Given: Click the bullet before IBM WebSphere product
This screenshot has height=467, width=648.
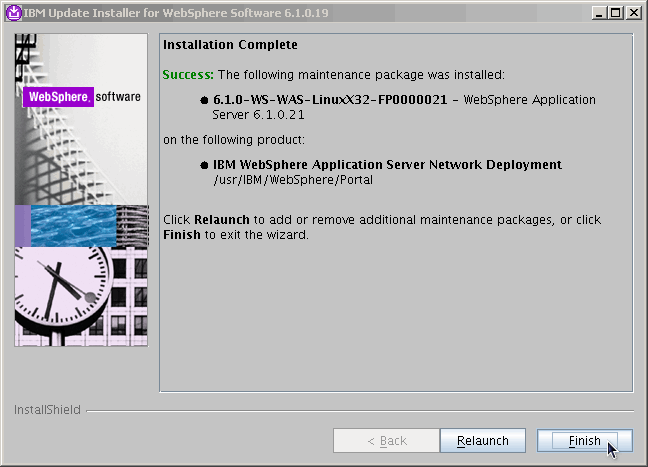Looking at the screenshot, I should pyautogui.click(x=204, y=166).
